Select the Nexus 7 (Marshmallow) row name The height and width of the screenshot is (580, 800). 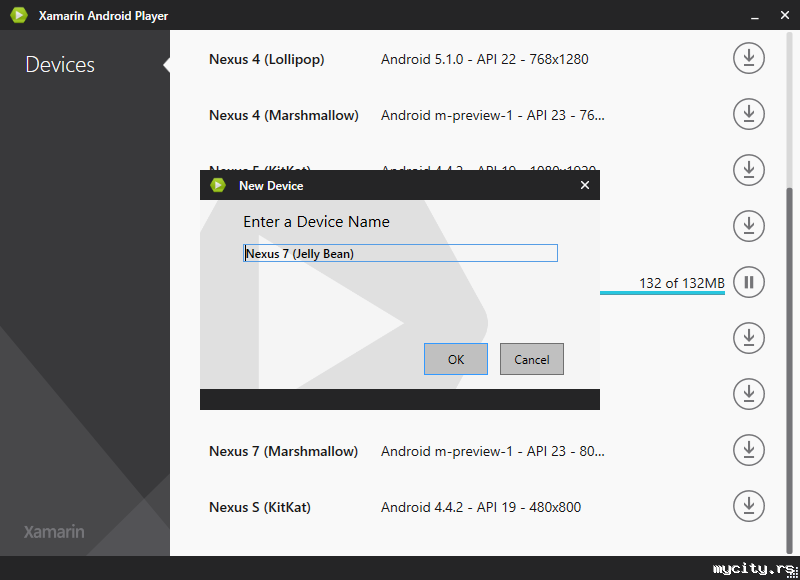284,451
